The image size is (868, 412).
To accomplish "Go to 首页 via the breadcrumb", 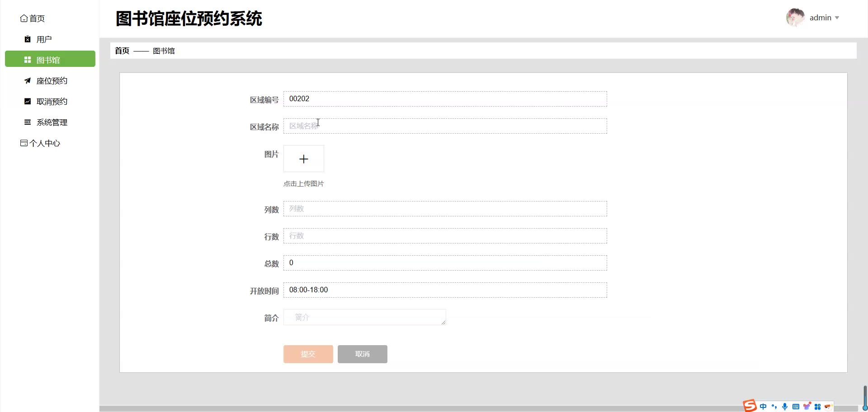I will pyautogui.click(x=122, y=51).
